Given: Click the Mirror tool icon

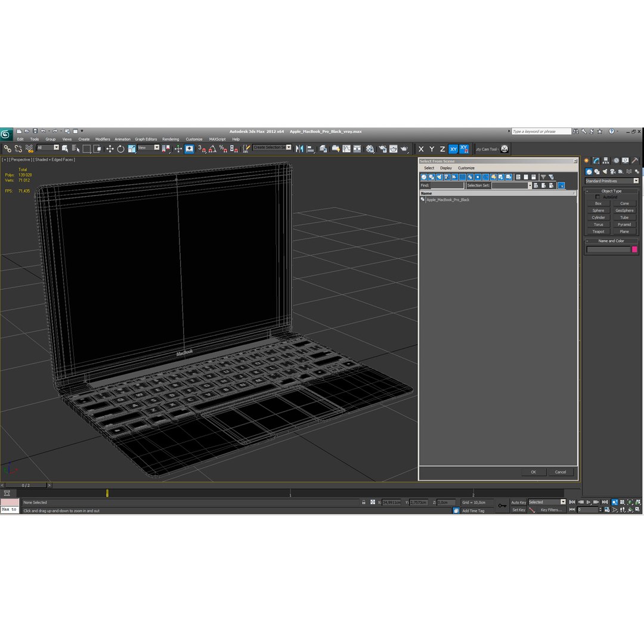Looking at the screenshot, I should tap(299, 148).
